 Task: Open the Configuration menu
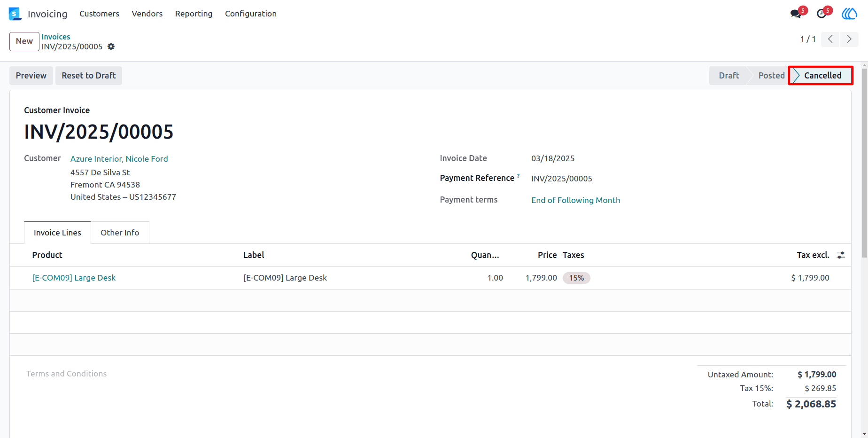pyautogui.click(x=251, y=14)
